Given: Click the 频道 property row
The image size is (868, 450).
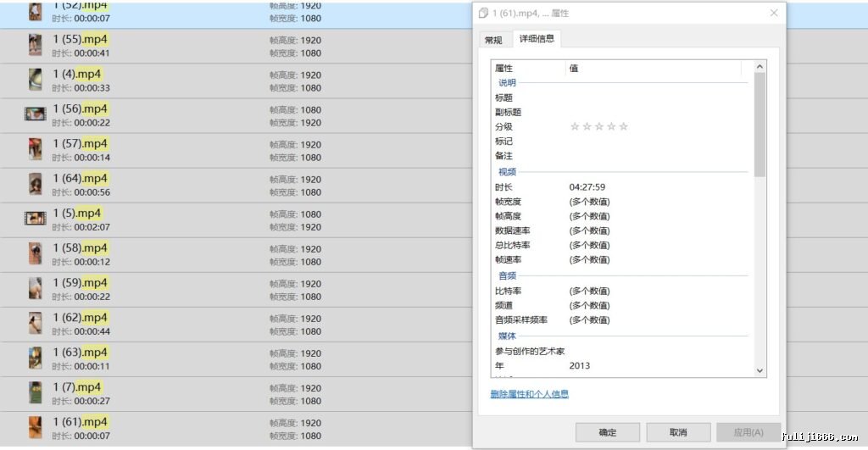Looking at the screenshot, I should [x=621, y=306].
